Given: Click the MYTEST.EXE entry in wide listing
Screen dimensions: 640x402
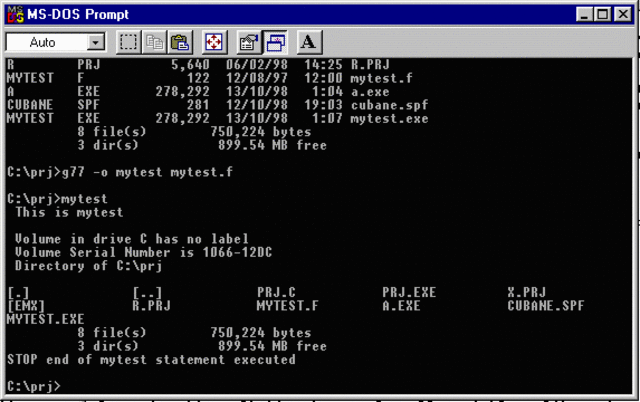Looking at the screenshot, I should coord(46,319).
